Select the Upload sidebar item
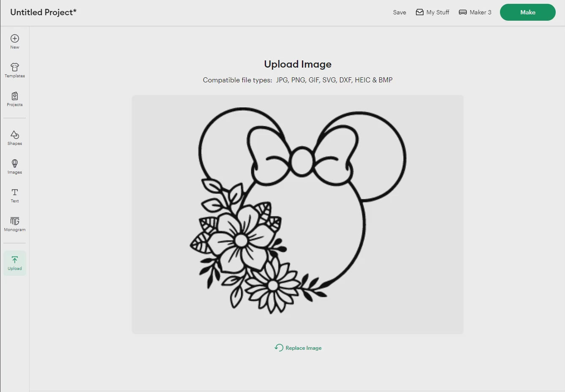The image size is (565, 392). [x=15, y=263]
